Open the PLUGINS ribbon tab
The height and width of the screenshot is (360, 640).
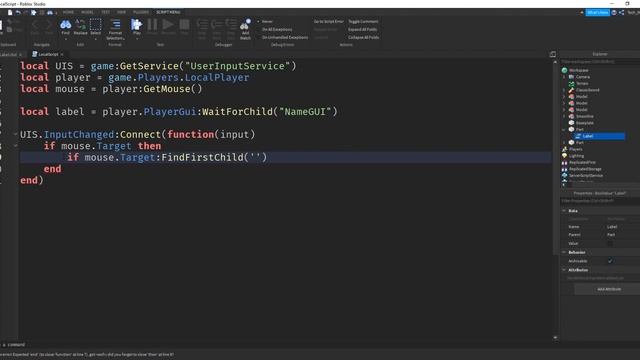click(141, 12)
